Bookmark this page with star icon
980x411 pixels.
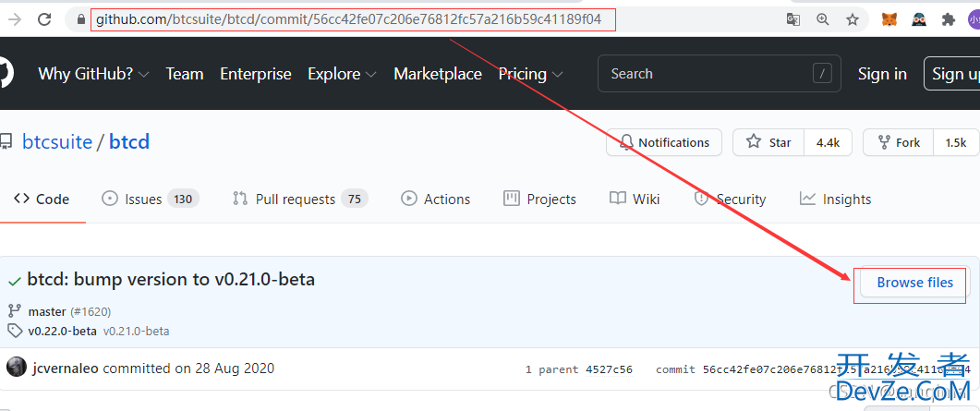tap(853, 20)
